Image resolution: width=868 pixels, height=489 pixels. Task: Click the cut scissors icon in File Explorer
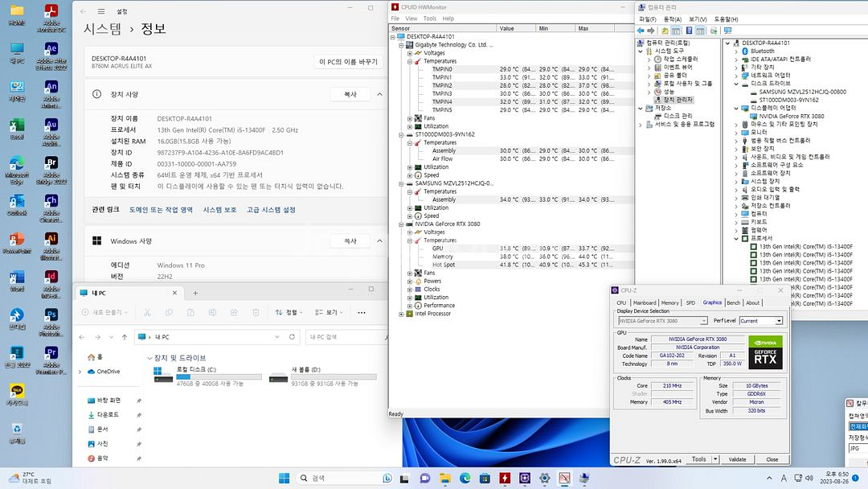tap(147, 312)
